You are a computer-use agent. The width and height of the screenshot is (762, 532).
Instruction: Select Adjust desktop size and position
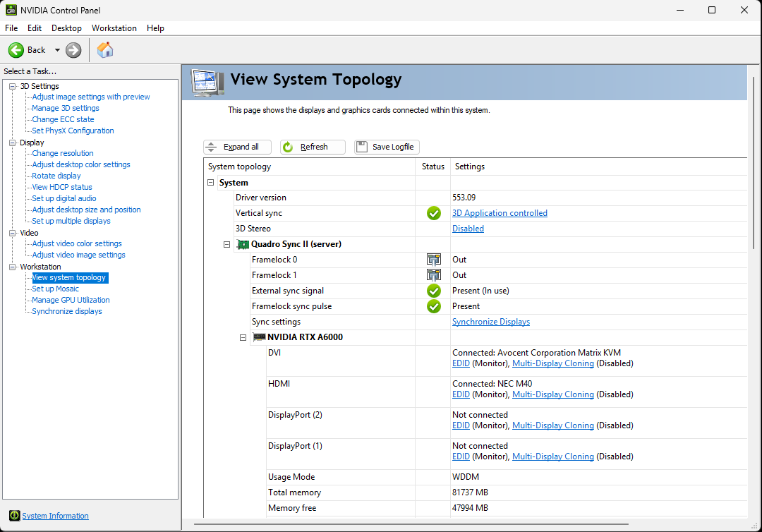[87, 210]
